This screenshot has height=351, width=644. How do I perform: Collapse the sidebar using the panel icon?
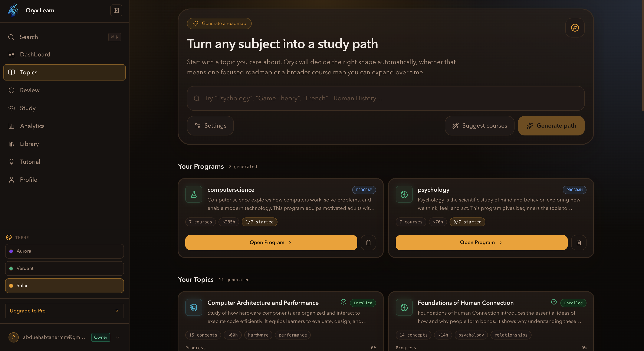[116, 10]
